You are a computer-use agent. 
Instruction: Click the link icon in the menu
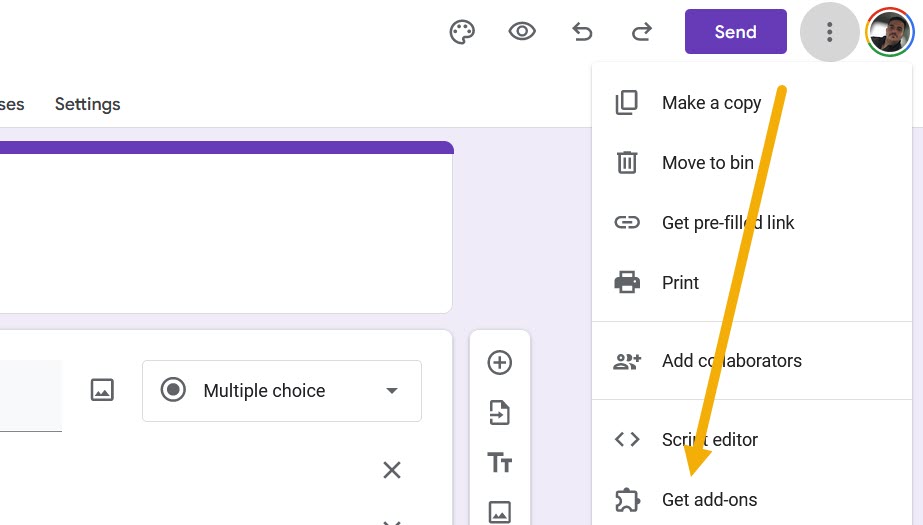pyautogui.click(x=626, y=222)
